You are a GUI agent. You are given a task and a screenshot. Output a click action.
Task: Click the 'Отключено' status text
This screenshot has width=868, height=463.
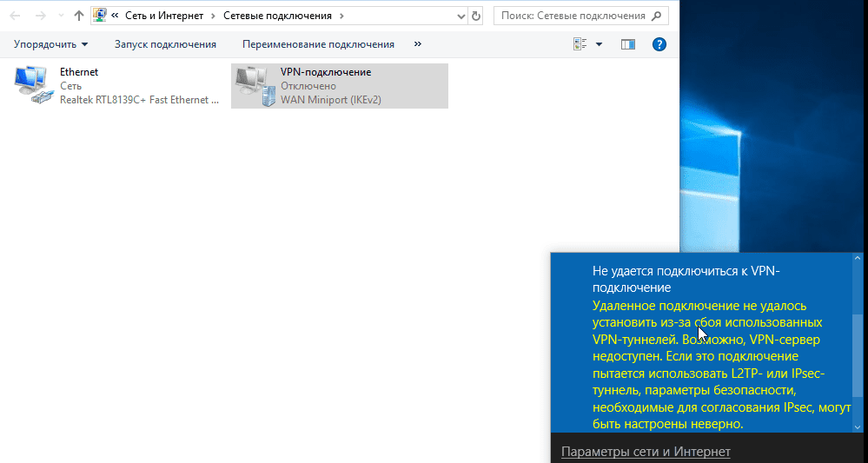click(x=308, y=86)
